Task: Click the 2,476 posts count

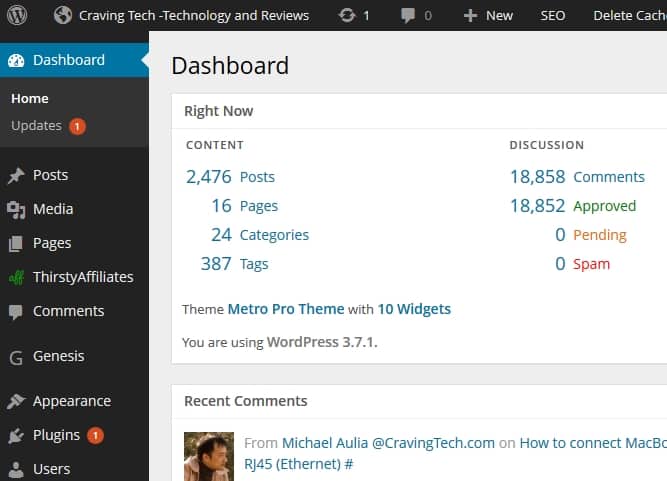Action: point(209,177)
